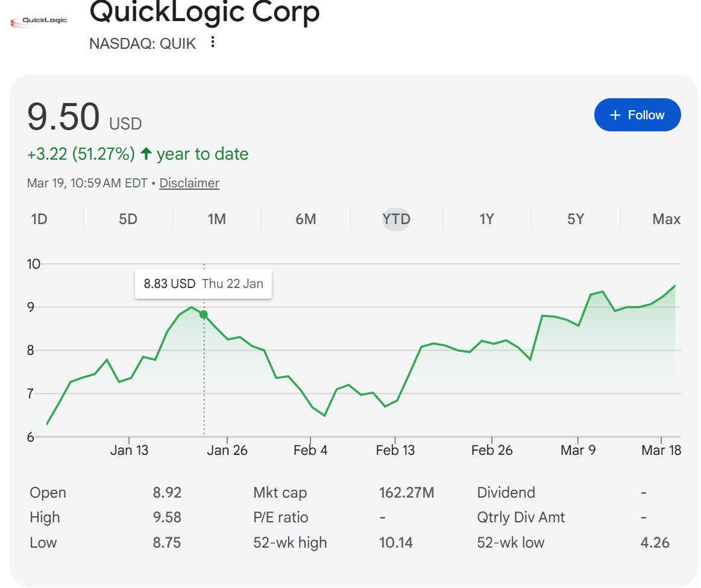
Task: Switch chart to 1D range
Action: pyautogui.click(x=39, y=219)
